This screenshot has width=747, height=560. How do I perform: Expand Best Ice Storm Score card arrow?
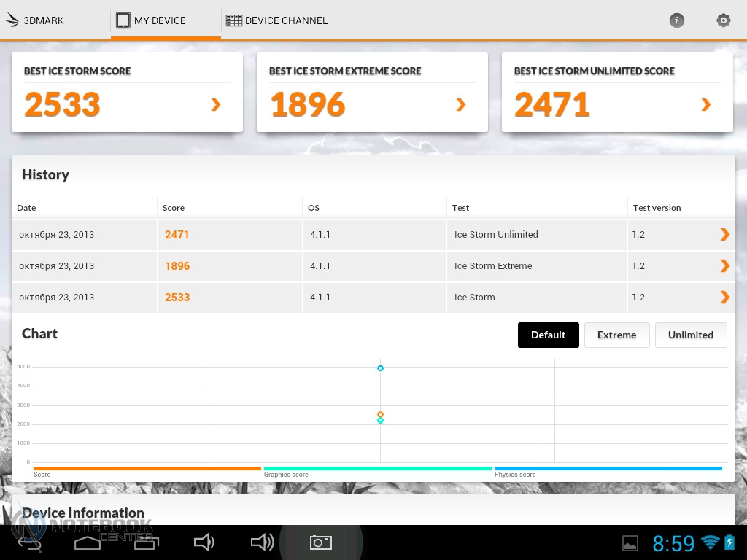tap(216, 105)
